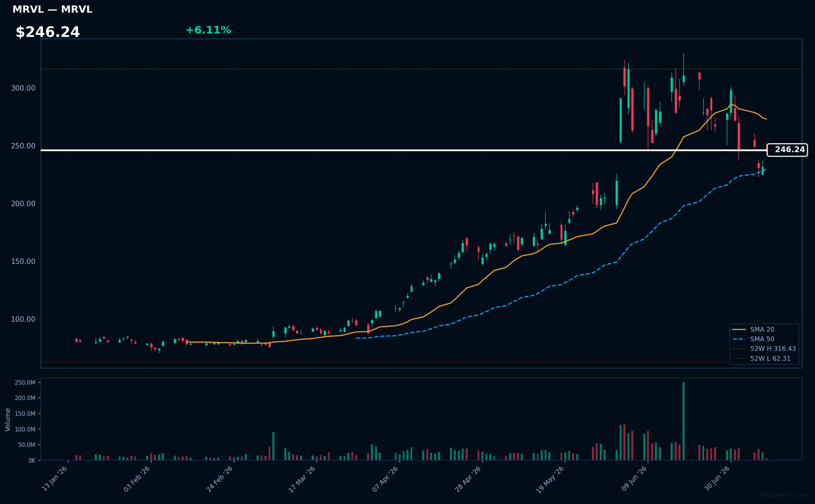Viewport: 815px width, 504px height.
Task: Click the 150.0M volume axis label
Action: 25,414
